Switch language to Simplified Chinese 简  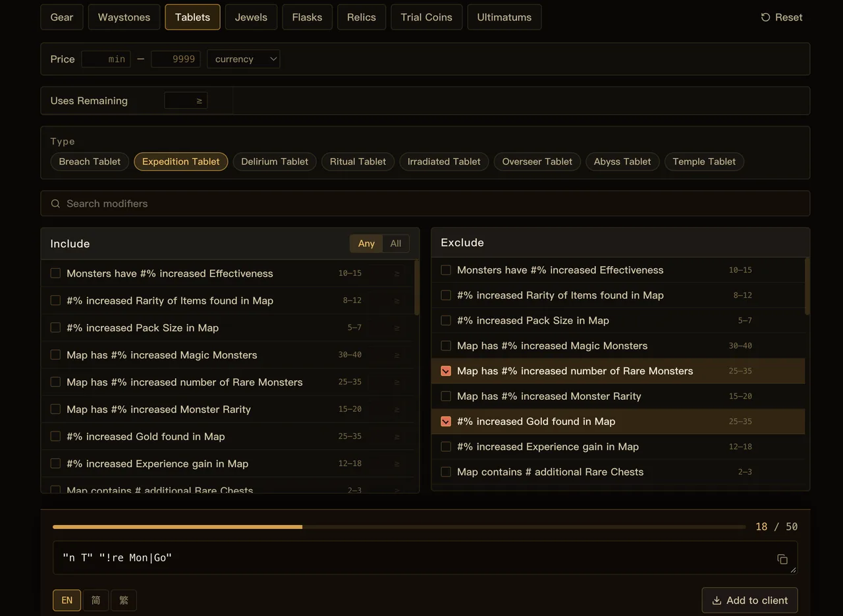95,600
